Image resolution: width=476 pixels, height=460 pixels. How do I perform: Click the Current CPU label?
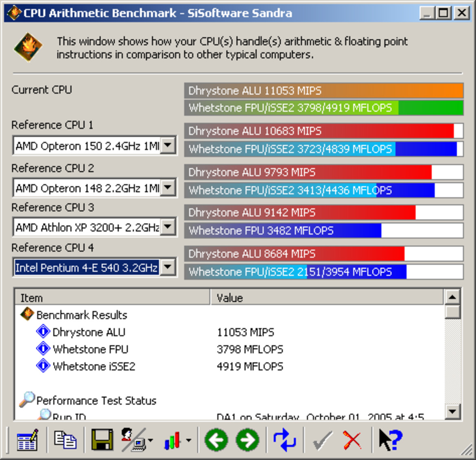41,90
